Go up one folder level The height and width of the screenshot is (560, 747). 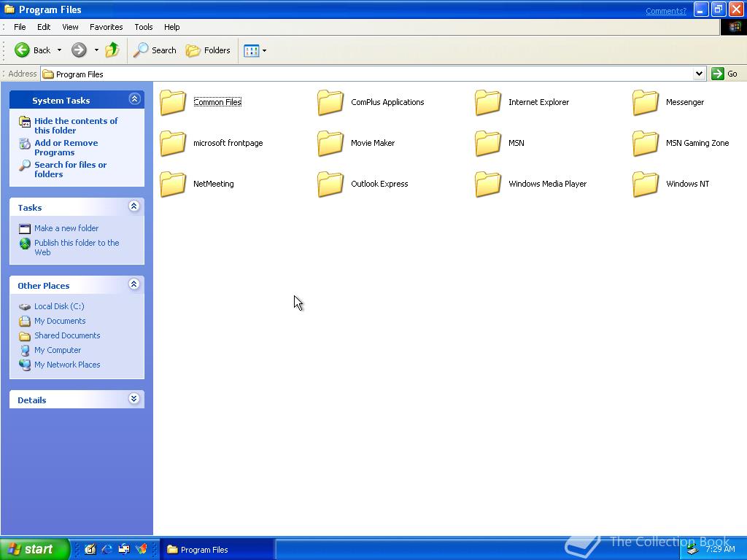[112, 50]
